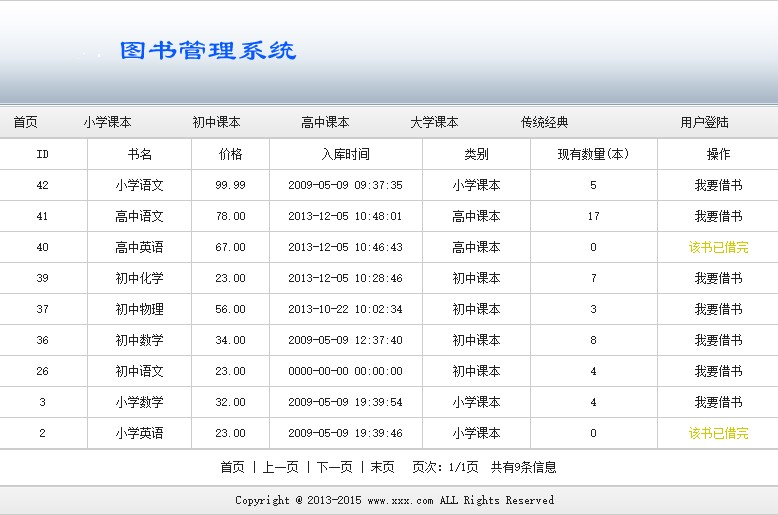Click the 图书管理系统 title logo
778x515 pixels.
point(208,50)
